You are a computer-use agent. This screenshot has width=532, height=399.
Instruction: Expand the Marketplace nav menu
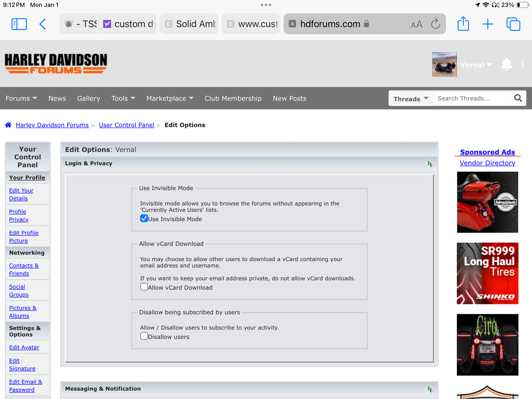(x=170, y=98)
